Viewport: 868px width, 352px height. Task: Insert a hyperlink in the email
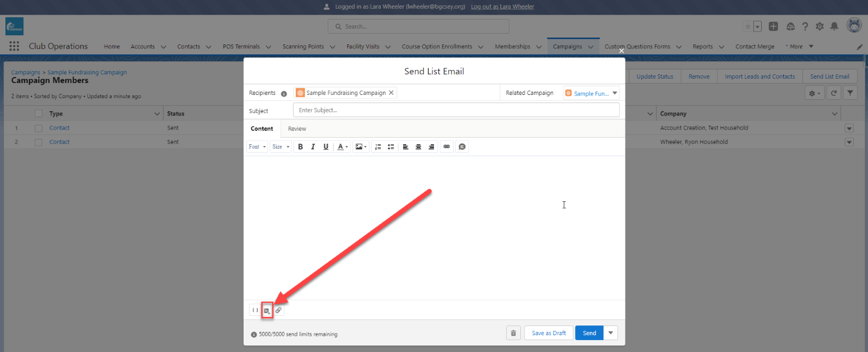(446, 147)
